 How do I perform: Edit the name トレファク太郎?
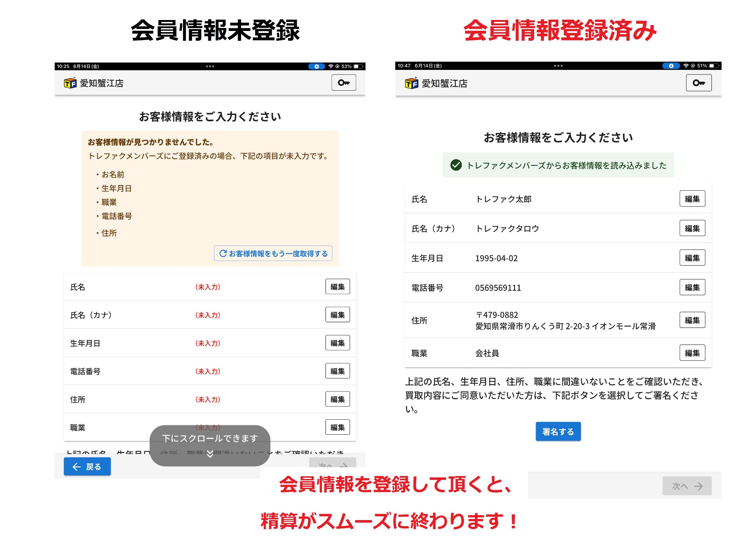pyautogui.click(x=692, y=199)
